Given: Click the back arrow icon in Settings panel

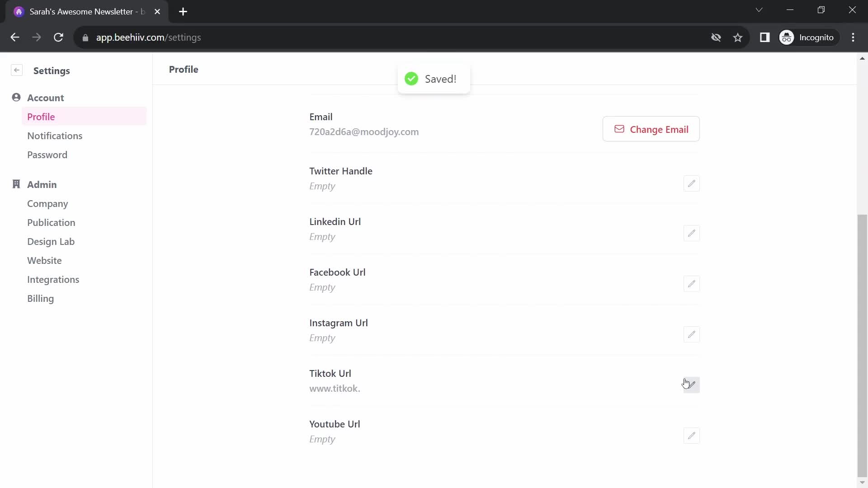Looking at the screenshot, I should [17, 70].
